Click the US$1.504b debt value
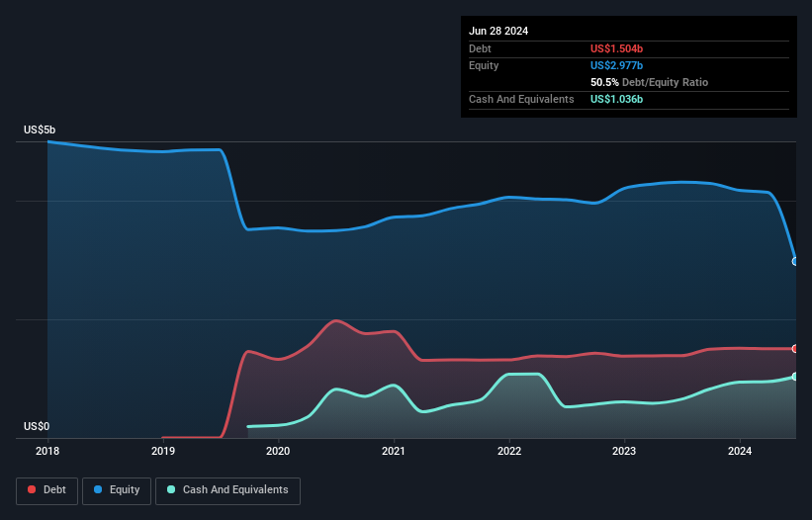 (616, 48)
